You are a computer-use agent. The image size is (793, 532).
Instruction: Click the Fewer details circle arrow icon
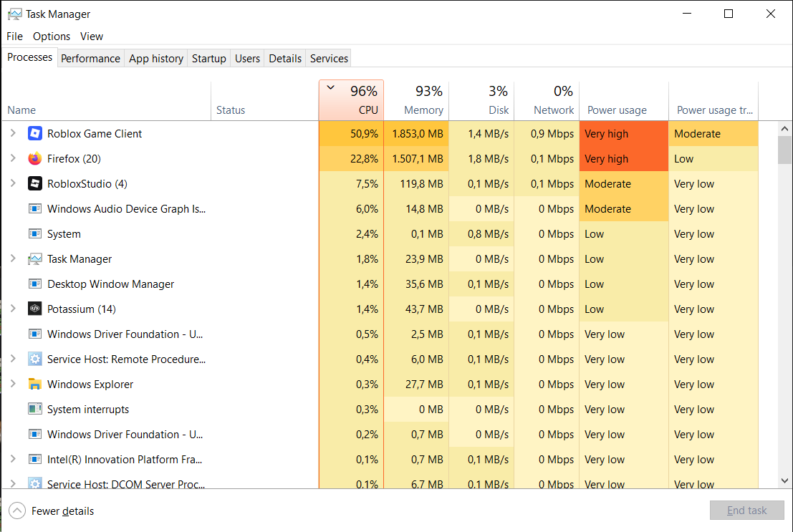tap(16, 511)
